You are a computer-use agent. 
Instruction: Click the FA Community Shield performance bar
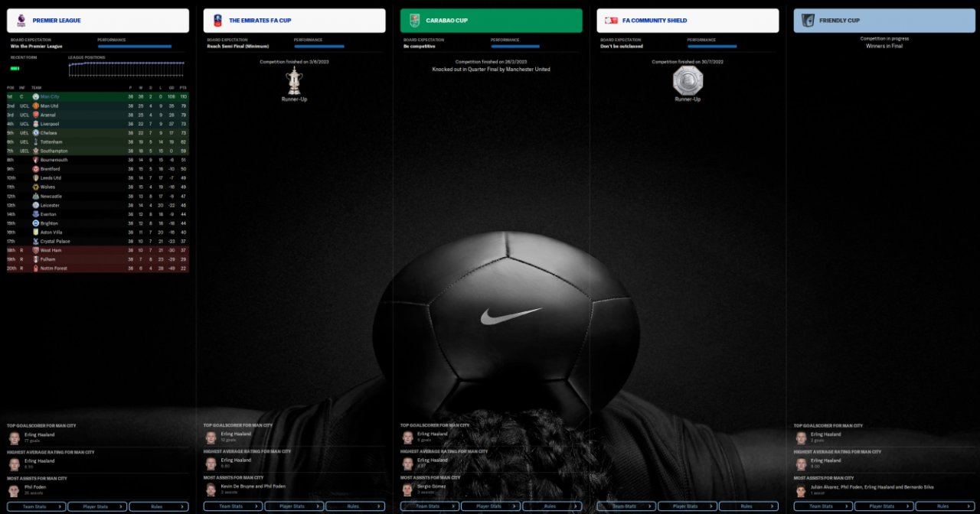[712, 46]
